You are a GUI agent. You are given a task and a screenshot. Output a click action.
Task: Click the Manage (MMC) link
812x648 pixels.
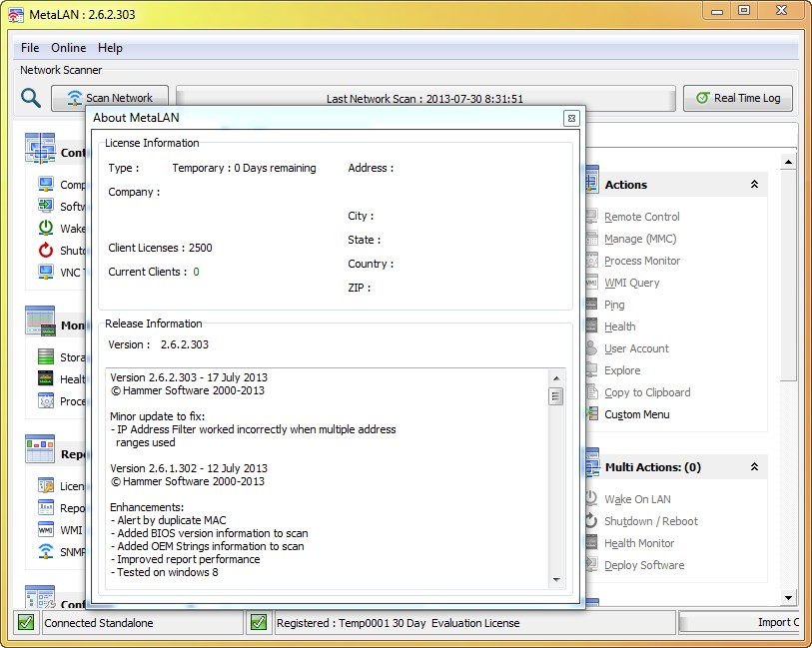(640, 239)
